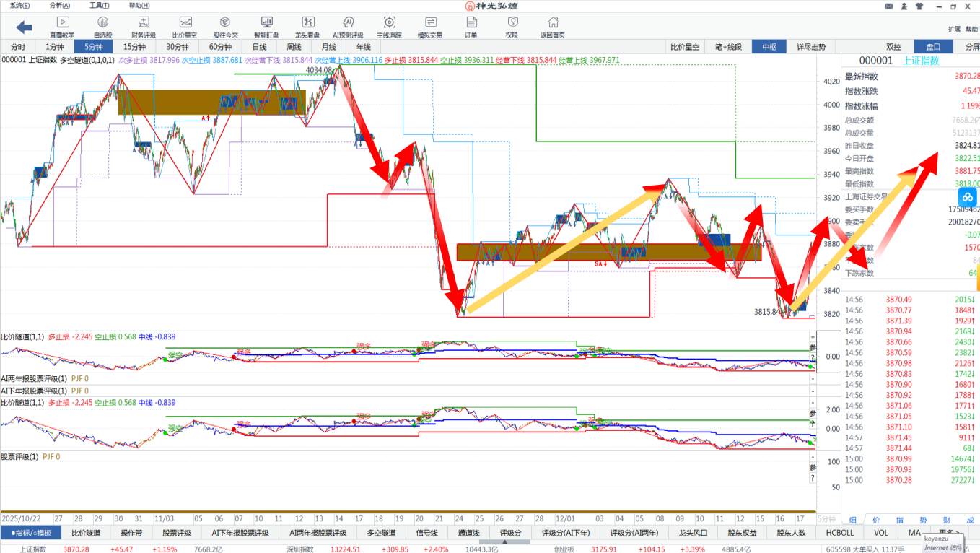The height and width of the screenshot is (553, 980).
Task: Open the 工具(T) menu
Action: 100,6
